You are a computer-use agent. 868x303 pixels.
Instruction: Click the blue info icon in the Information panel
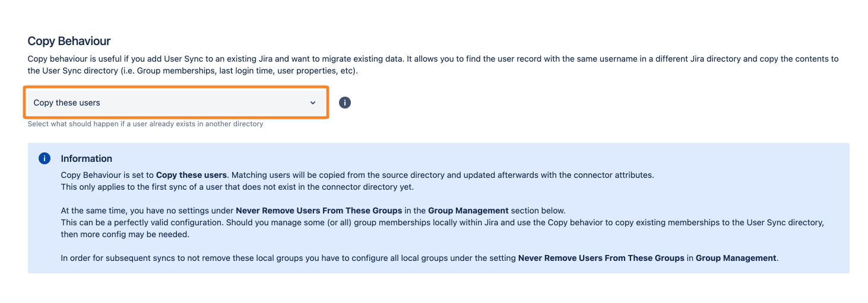pos(44,158)
